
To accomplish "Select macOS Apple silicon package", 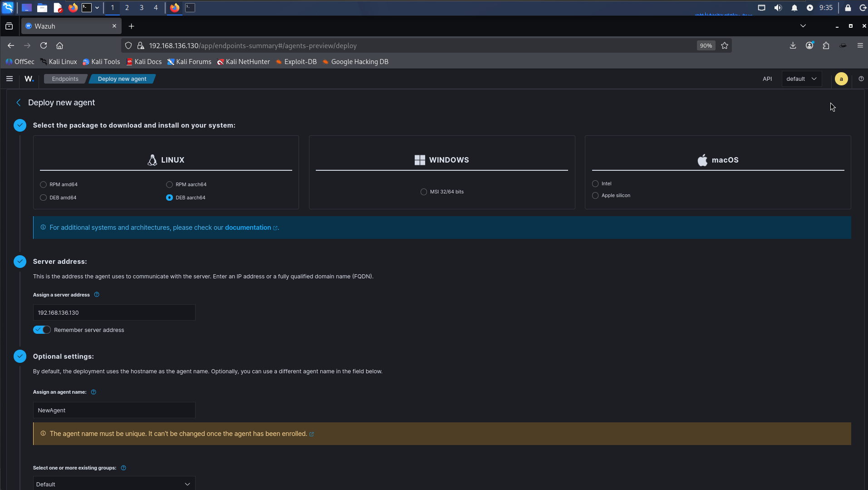I will [595, 195].
